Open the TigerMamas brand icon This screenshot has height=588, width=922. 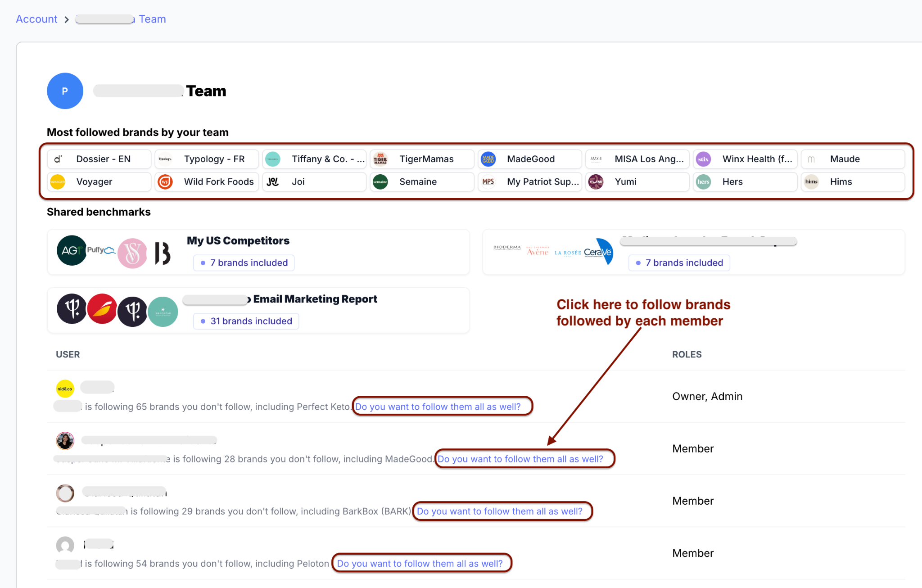(x=380, y=159)
